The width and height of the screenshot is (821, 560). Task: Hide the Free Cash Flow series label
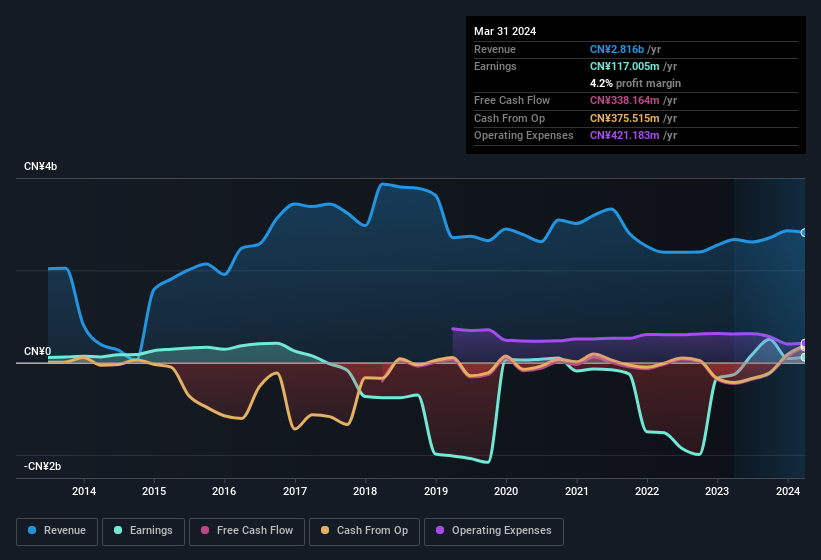255,531
